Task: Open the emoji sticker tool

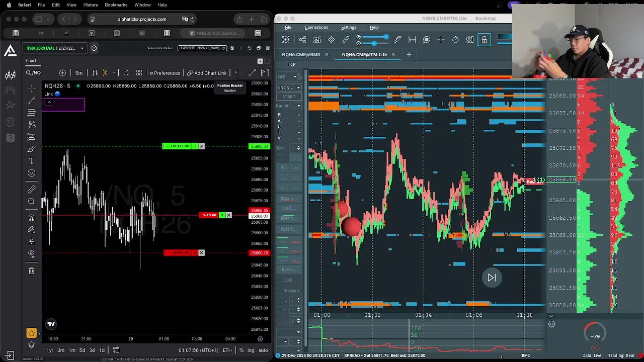Action: coord(31,173)
